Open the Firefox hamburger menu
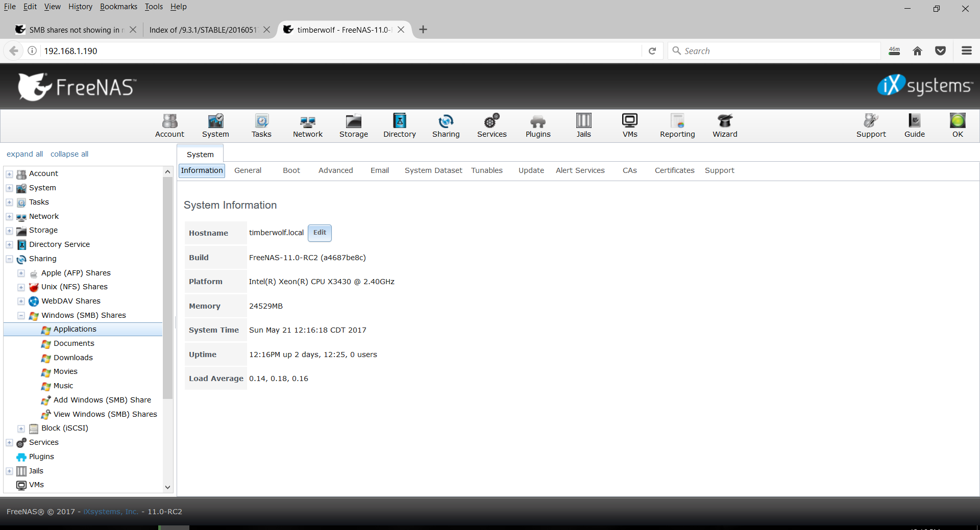 pyautogui.click(x=966, y=51)
